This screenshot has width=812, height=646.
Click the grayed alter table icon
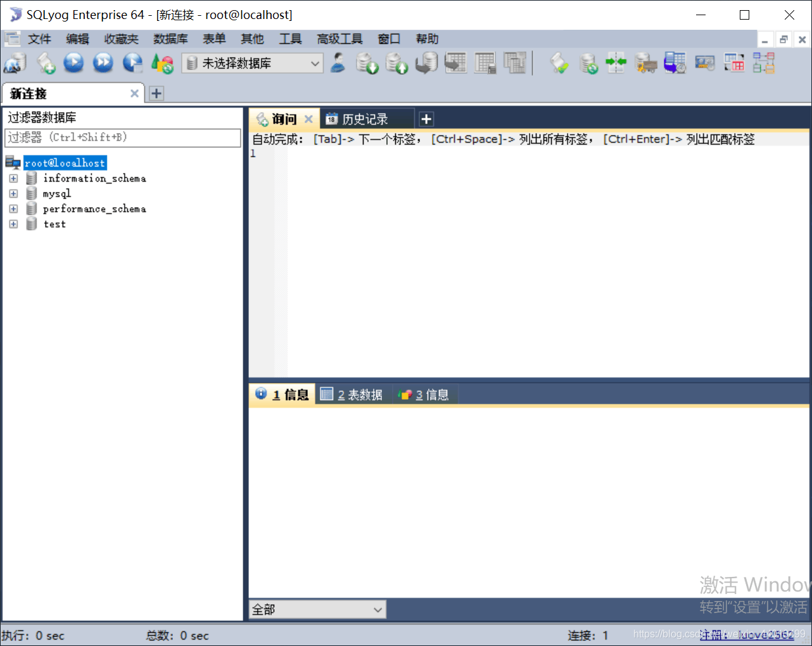[x=485, y=63]
